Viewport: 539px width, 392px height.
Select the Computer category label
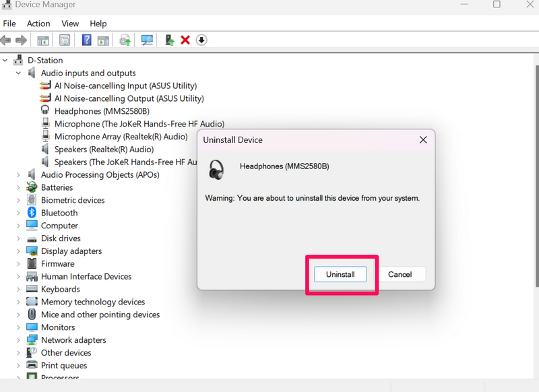[59, 226]
